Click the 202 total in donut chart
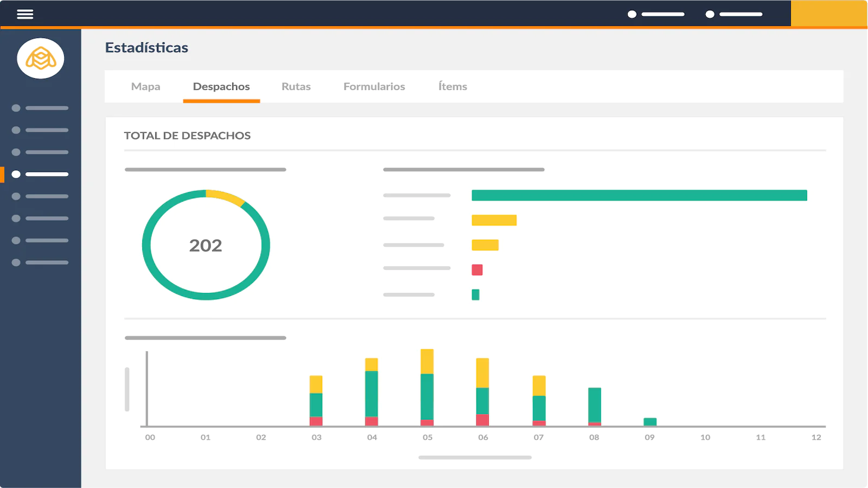 [206, 246]
